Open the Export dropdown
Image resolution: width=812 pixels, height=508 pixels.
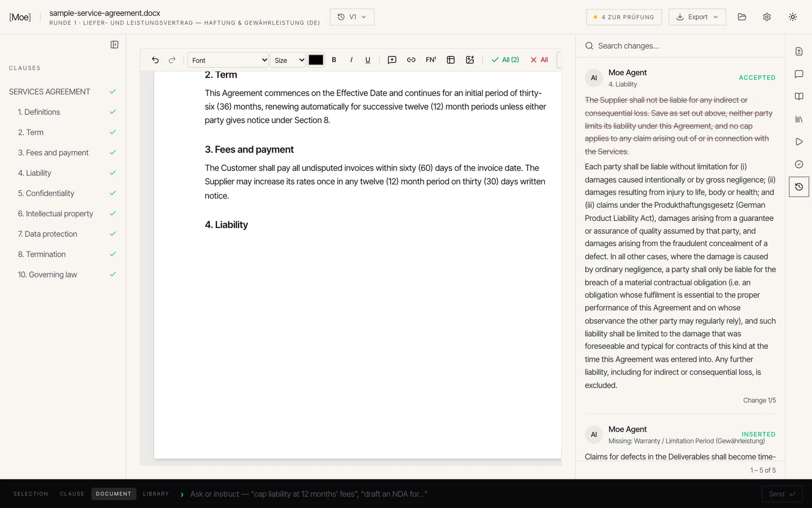pos(697,17)
